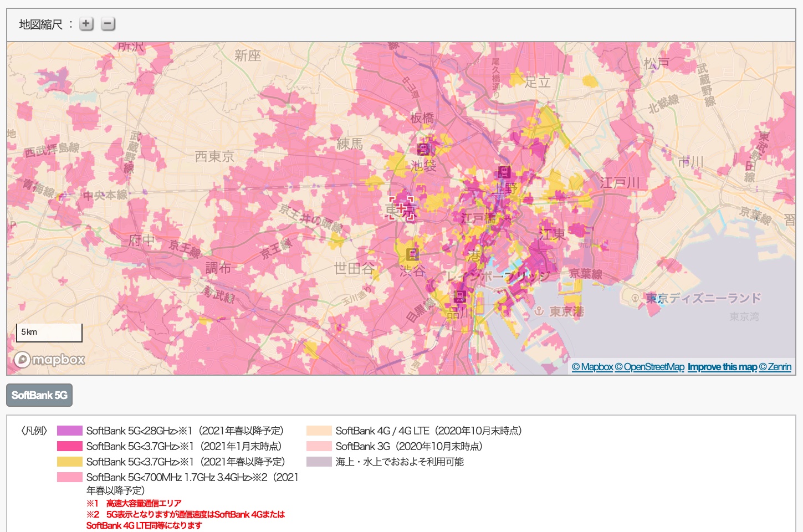803x532 pixels.
Task: Click the 調布 map label
Action: click(218, 268)
